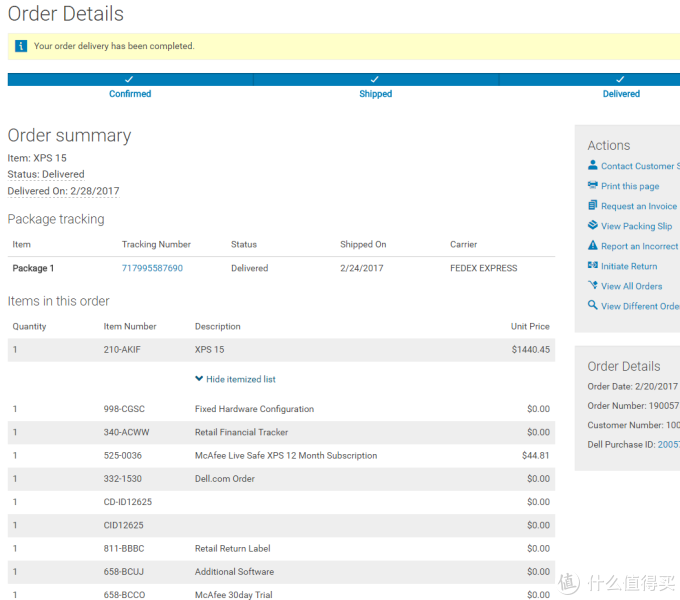
Task: Click the info icon in the yellow banner
Action: (x=21, y=46)
